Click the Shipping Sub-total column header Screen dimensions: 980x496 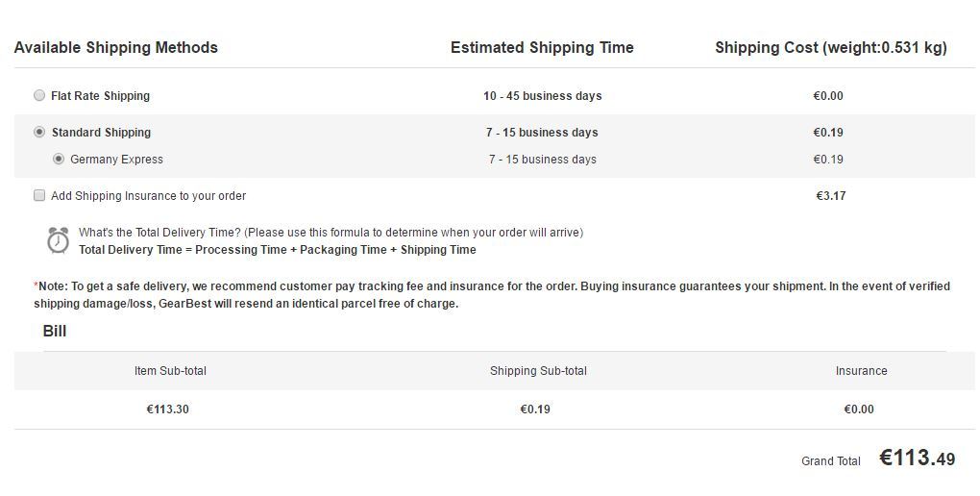[x=538, y=371]
